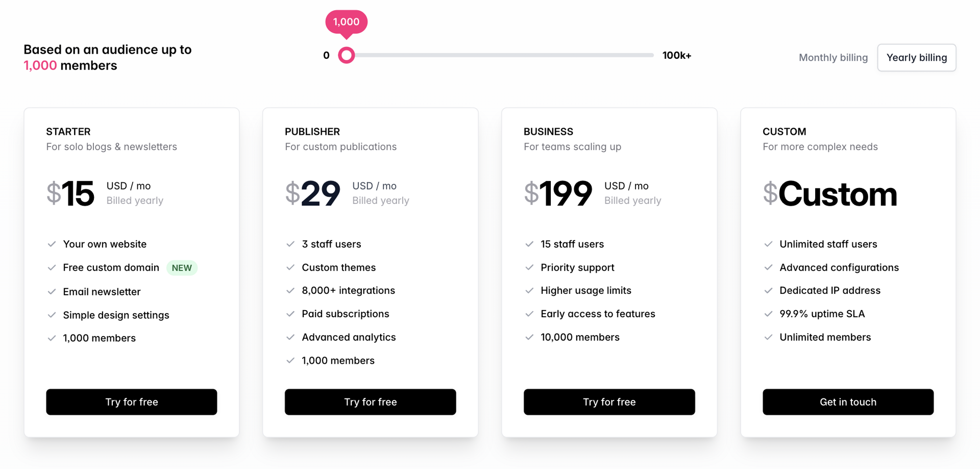
Task: Try the Starter plan for free
Action: click(x=131, y=402)
